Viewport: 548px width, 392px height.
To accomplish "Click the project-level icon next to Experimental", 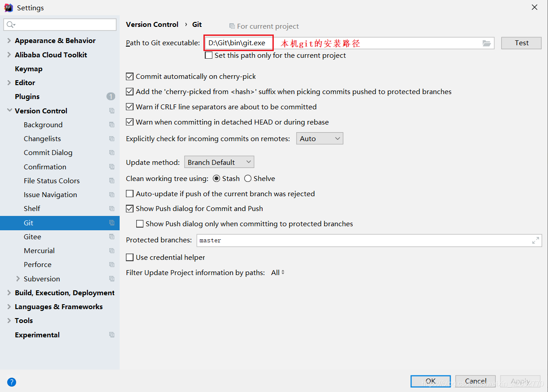I will point(112,335).
